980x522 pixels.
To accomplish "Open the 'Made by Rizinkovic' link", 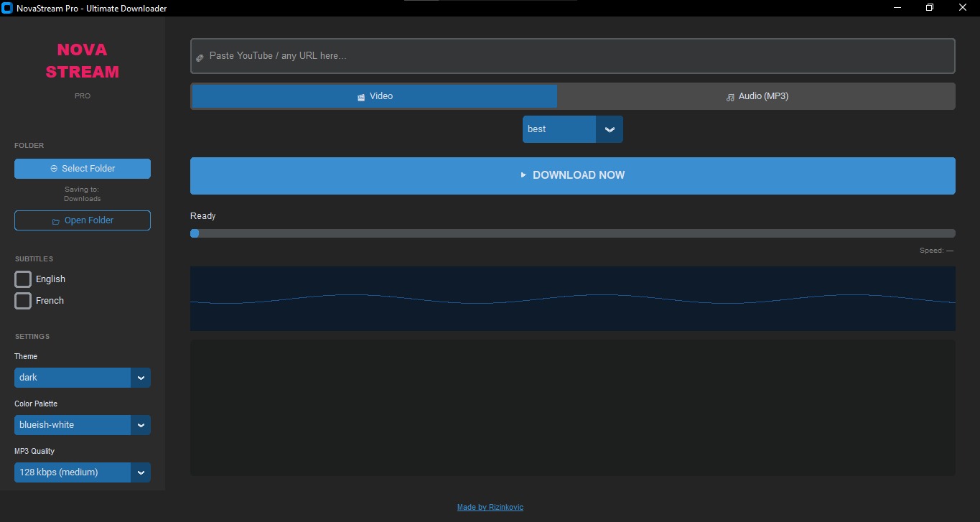I will 490,507.
